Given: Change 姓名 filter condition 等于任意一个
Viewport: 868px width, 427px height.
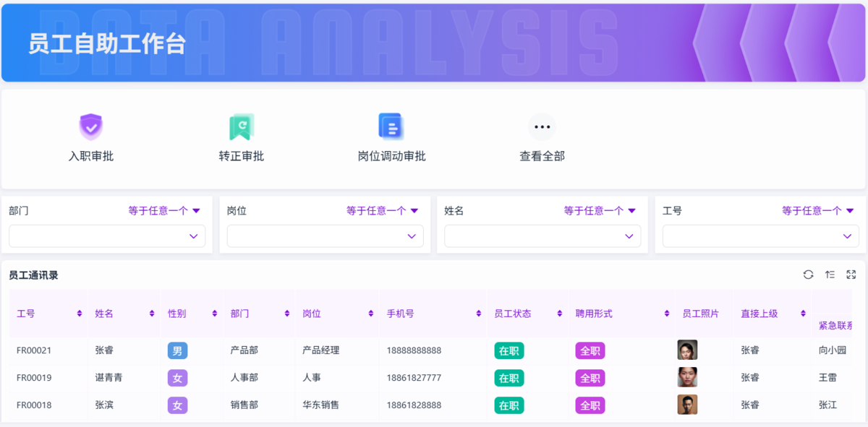Looking at the screenshot, I should coord(600,211).
